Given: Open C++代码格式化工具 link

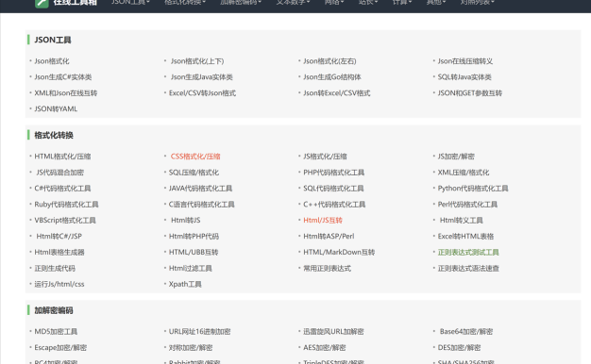Looking at the screenshot, I should (x=334, y=205).
